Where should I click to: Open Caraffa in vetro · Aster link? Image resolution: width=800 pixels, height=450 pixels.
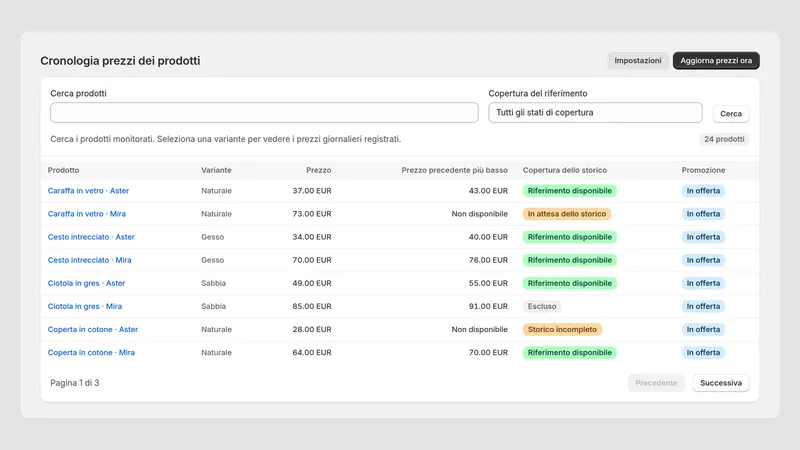(88, 191)
